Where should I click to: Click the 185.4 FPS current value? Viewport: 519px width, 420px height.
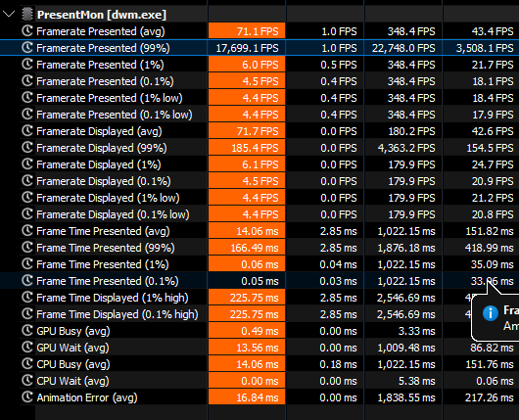[255, 148]
